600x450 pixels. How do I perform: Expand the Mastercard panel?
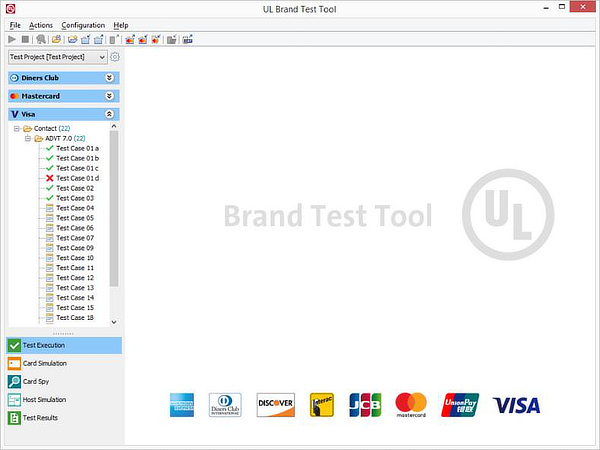coord(109,96)
